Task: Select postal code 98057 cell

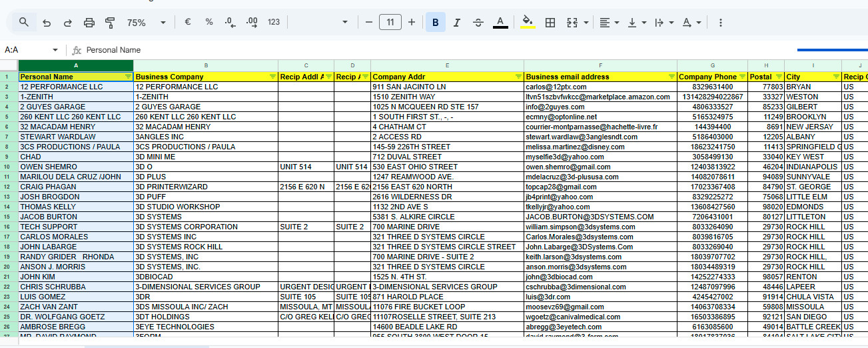Action: tap(766, 277)
